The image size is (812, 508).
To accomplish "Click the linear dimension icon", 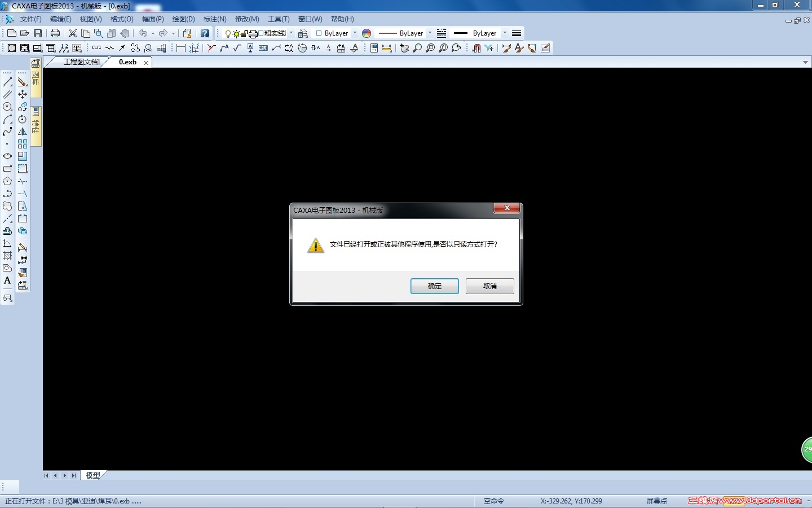I will tap(181, 48).
